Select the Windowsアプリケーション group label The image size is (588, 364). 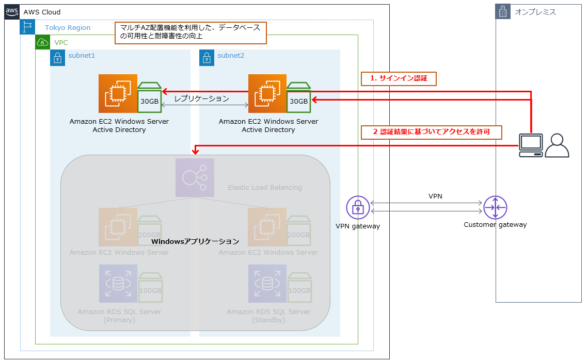point(195,241)
